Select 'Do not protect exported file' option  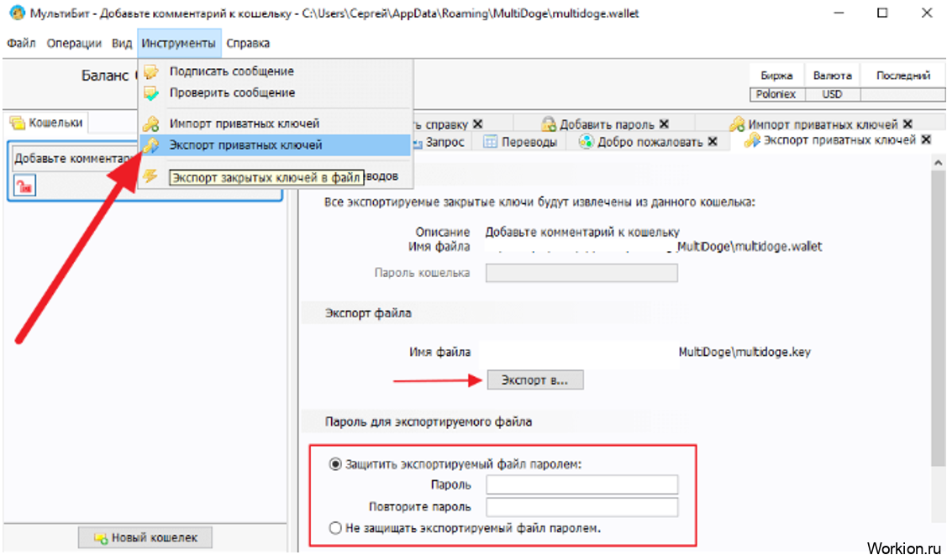[336, 528]
